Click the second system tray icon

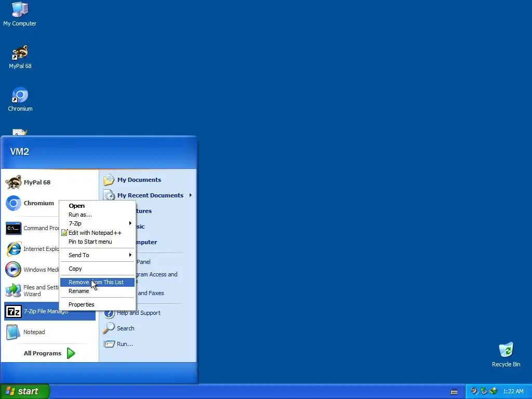pos(484,391)
